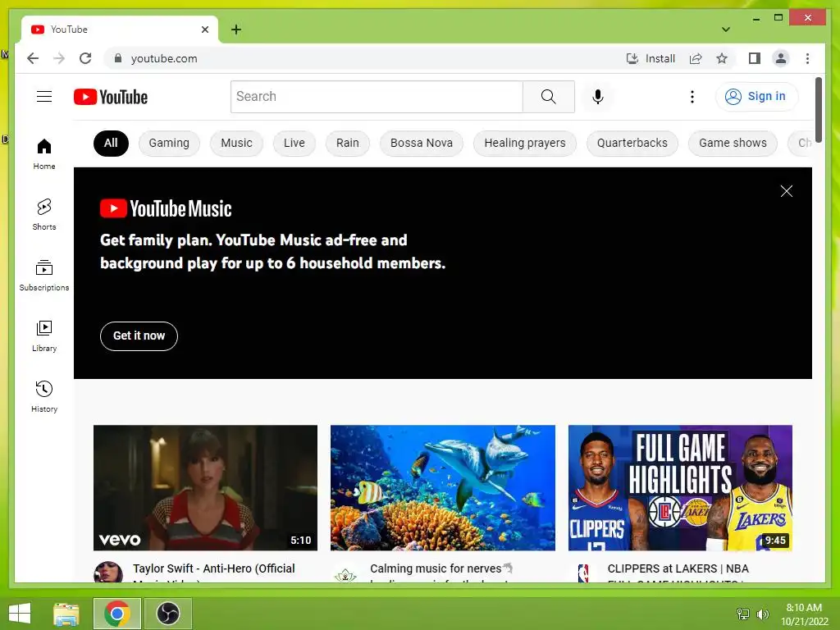Select the Bossa Nova filter chip

(x=421, y=143)
